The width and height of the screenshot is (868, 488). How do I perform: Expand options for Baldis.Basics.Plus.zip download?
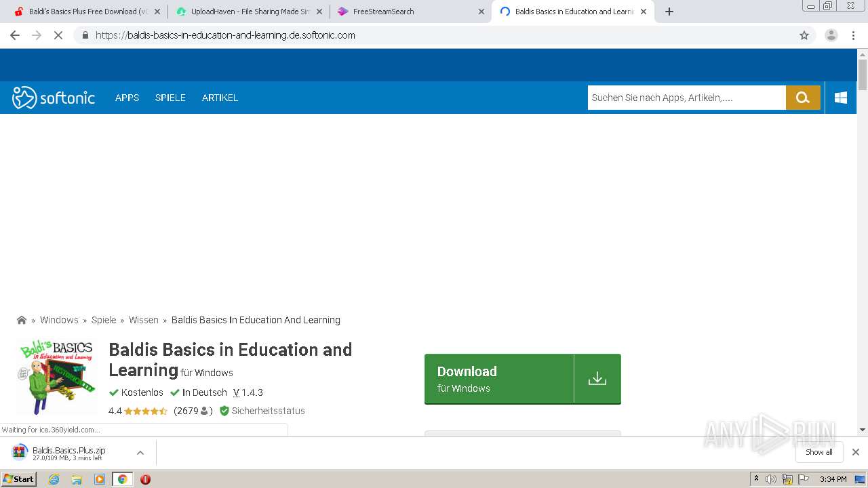click(x=140, y=453)
